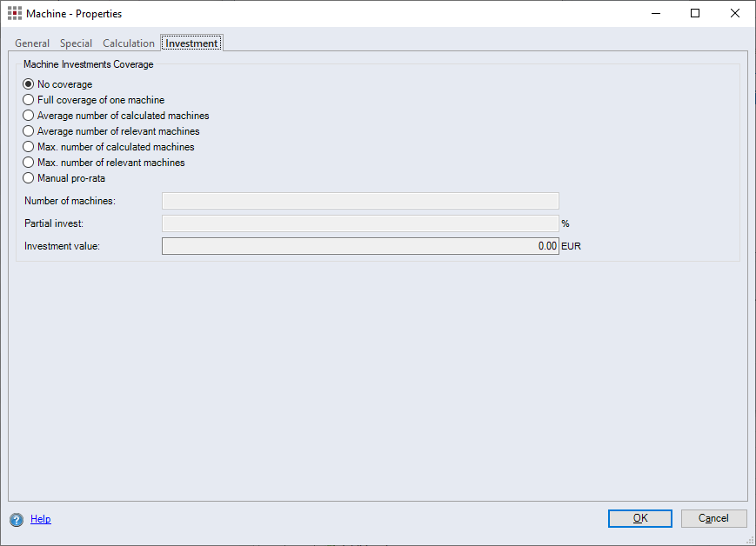The height and width of the screenshot is (546, 756).
Task: Focus the Partial invest field
Action: pyautogui.click(x=360, y=223)
